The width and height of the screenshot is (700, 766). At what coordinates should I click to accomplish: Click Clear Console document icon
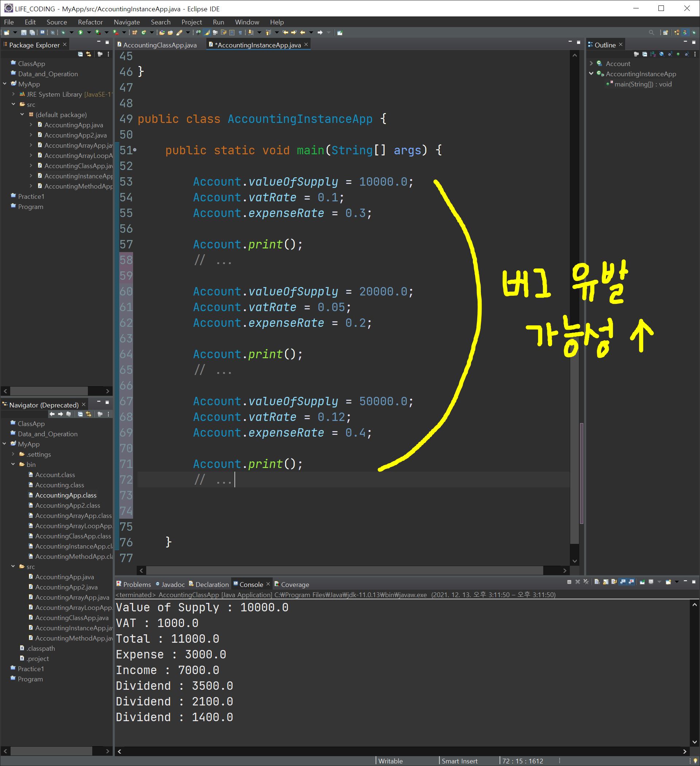pos(597,582)
